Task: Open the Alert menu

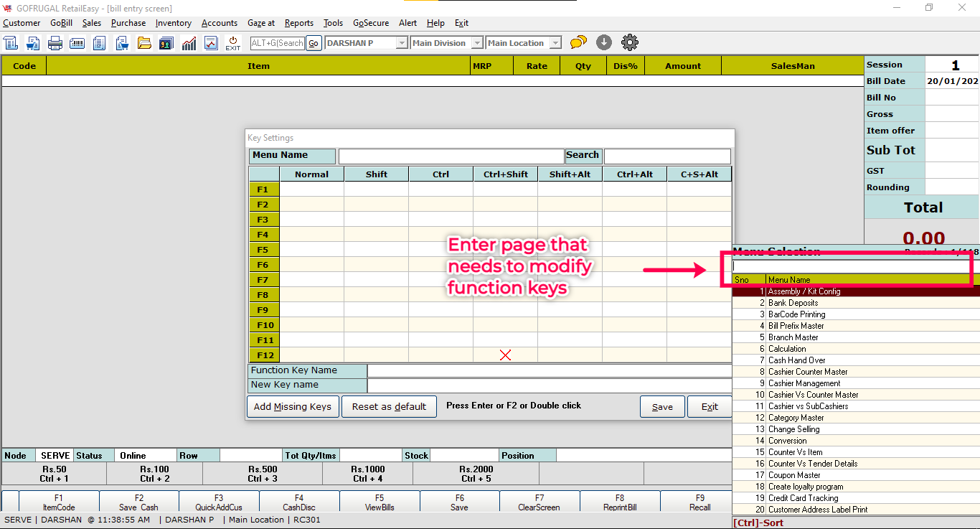Action: (407, 23)
